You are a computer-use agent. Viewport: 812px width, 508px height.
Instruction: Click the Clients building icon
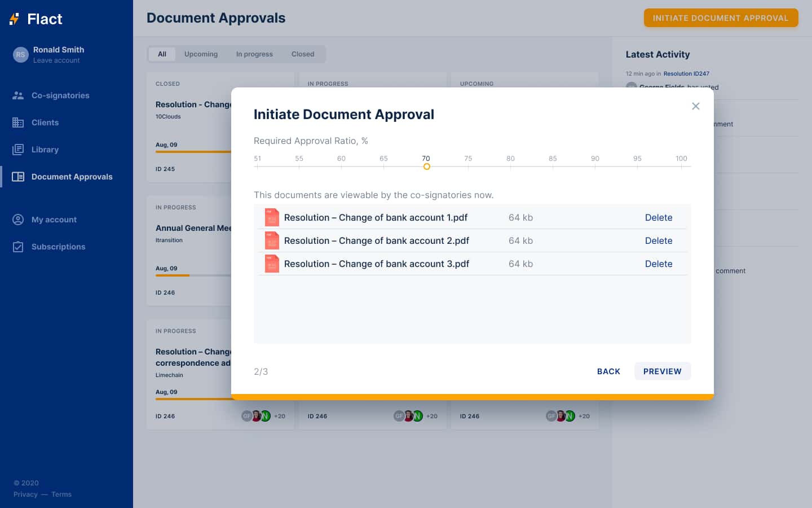[x=18, y=122]
